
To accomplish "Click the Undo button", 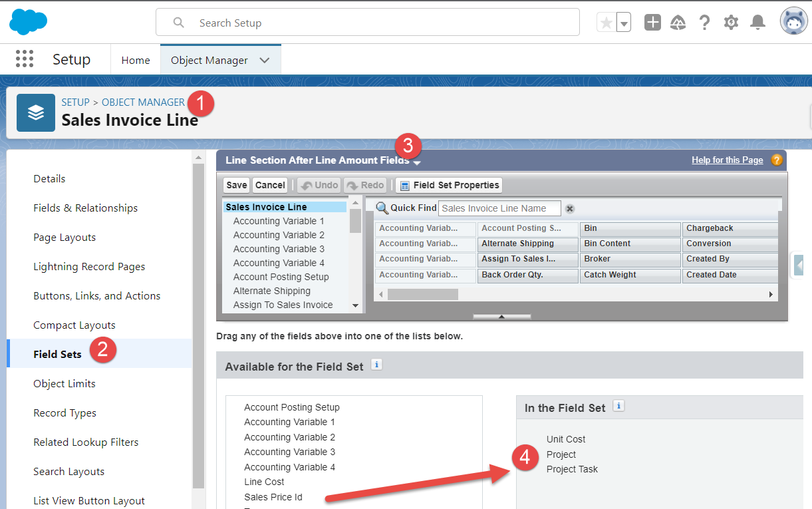I will pos(319,185).
